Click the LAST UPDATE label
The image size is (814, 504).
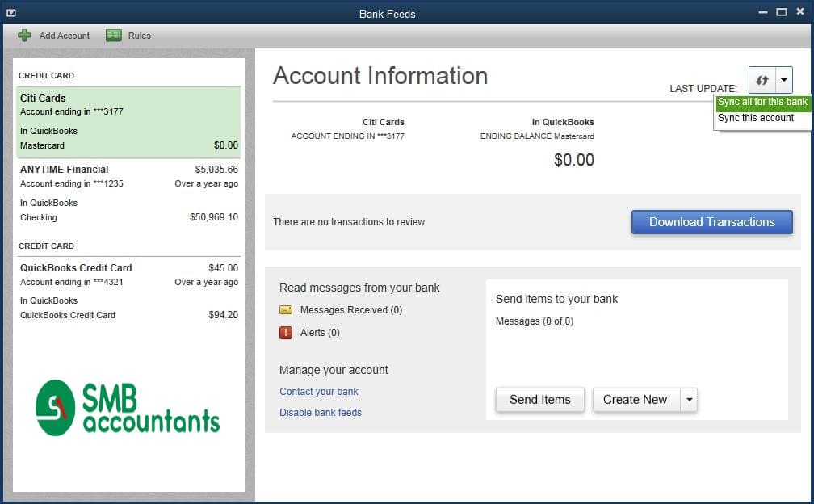pyautogui.click(x=703, y=89)
